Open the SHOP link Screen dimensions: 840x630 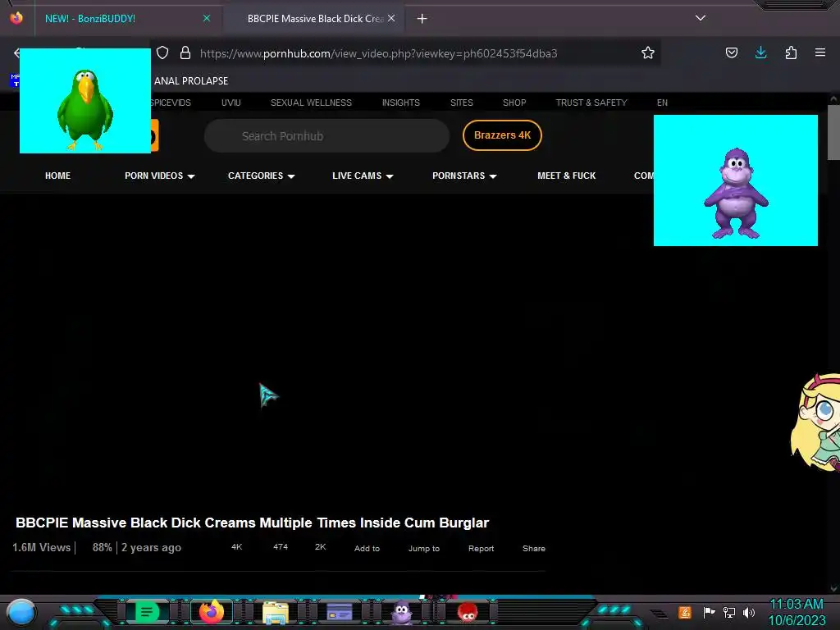point(514,103)
